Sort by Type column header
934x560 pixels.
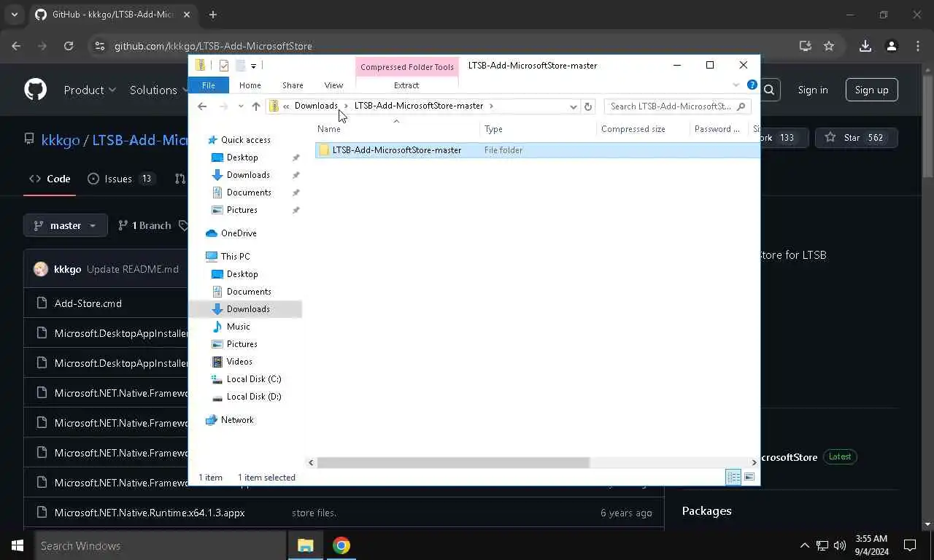[539, 129]
